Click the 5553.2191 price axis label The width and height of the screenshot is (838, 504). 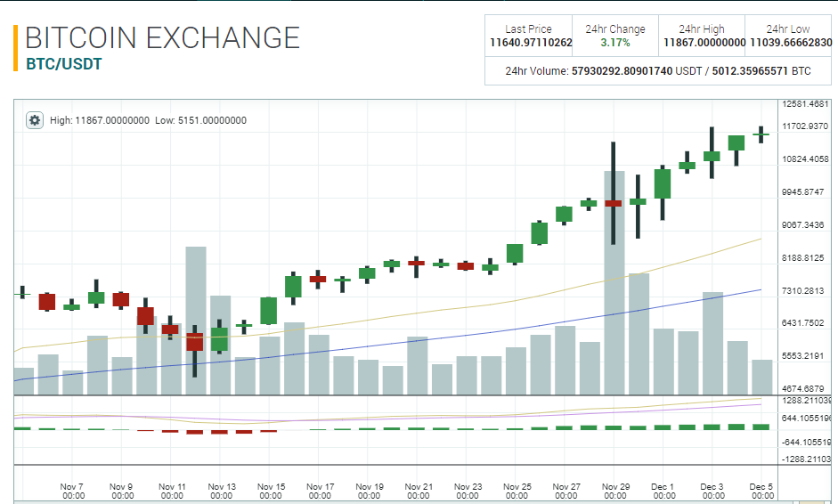(x=805, y=356)
